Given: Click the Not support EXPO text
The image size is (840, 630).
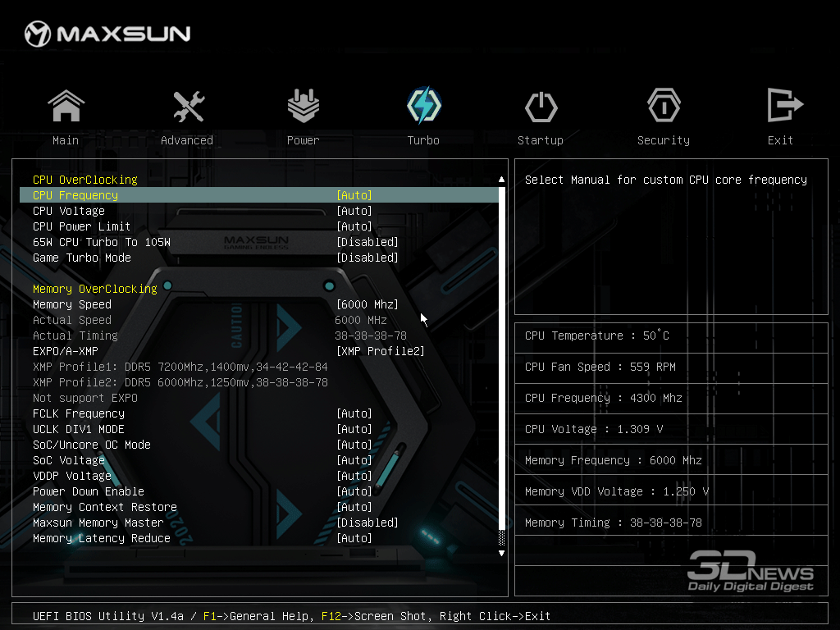Looking at the screenshot, I should click(x=85, y=398).
